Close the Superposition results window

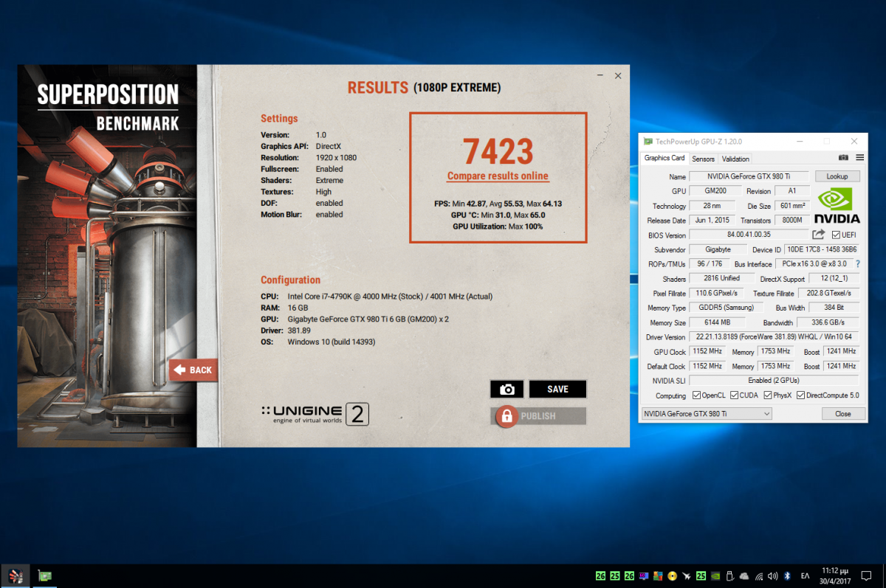tap(618, 75)
